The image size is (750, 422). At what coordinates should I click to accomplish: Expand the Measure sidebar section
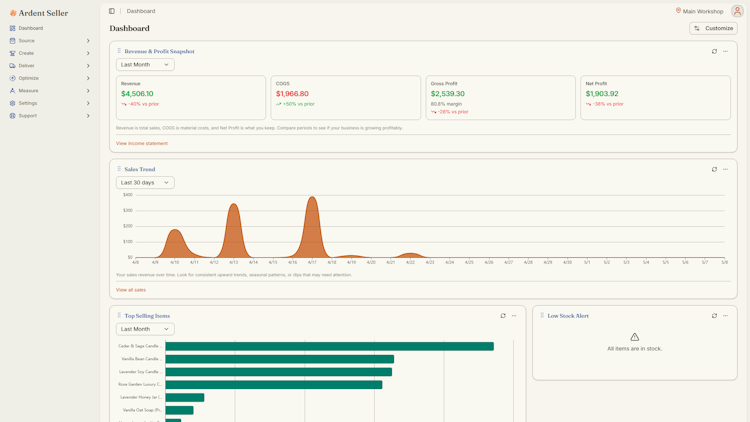[x=49, y=90]
